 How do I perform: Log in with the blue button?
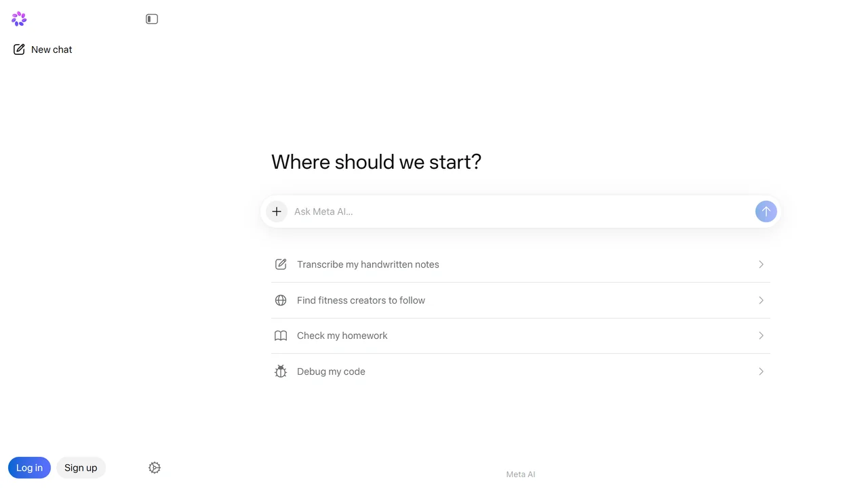tap(29, 468)
